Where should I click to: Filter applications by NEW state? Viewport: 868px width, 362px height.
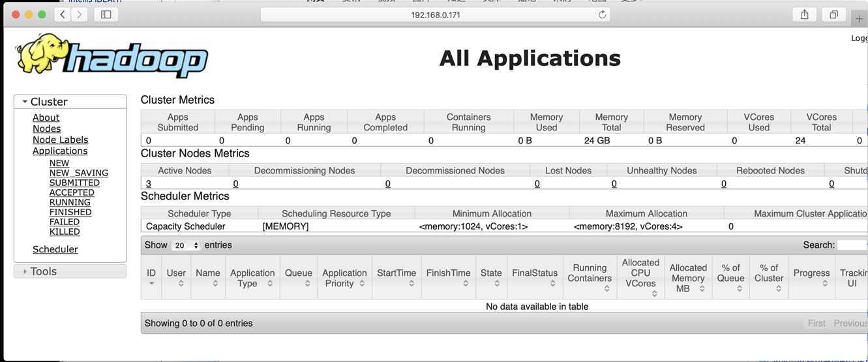[x=59, y=163]
